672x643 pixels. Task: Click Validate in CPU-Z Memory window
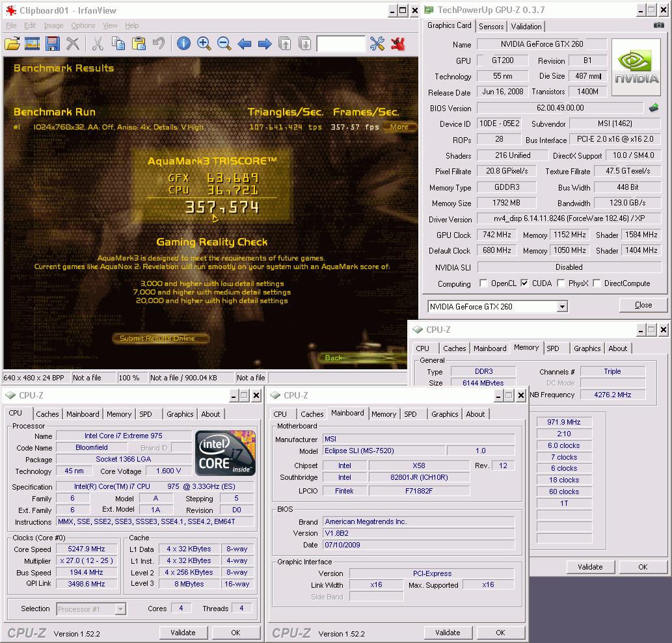(590, 567)
